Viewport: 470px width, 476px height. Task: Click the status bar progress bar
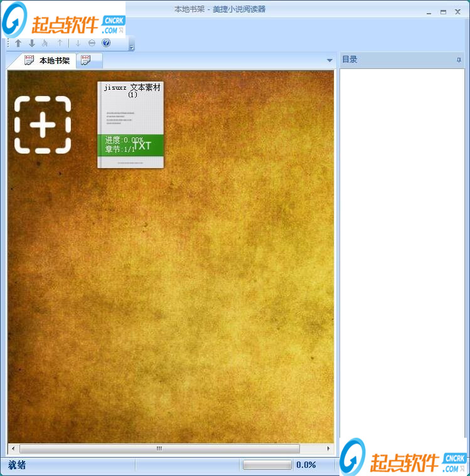(267, 465)
